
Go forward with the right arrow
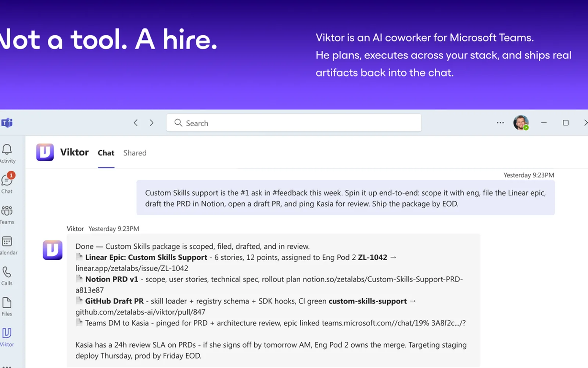(x=151, y=123)
